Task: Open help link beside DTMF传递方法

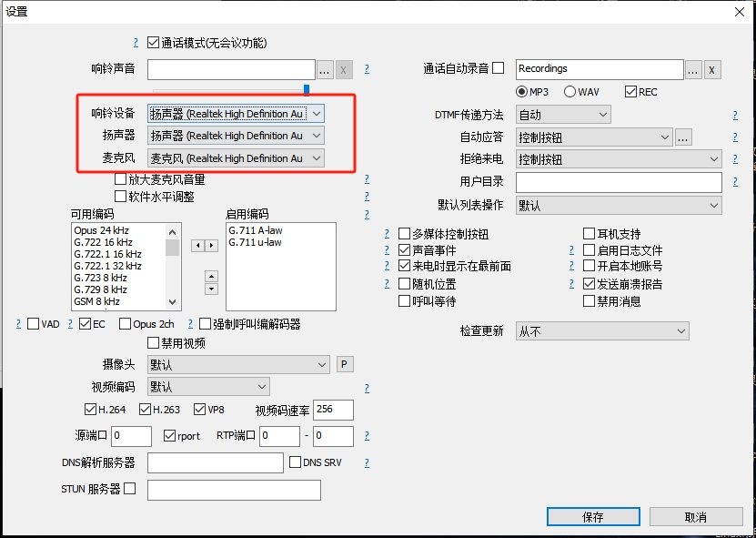Action: (735, 115)
